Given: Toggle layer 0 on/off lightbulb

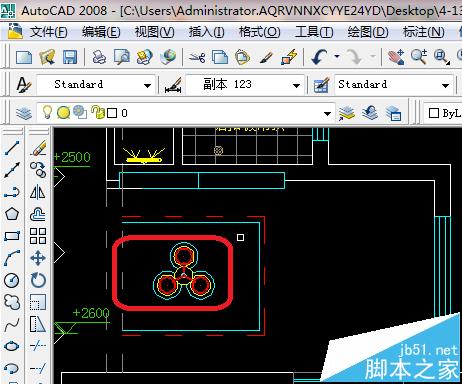Looking at the screenshot, I should tap(47, 112).
